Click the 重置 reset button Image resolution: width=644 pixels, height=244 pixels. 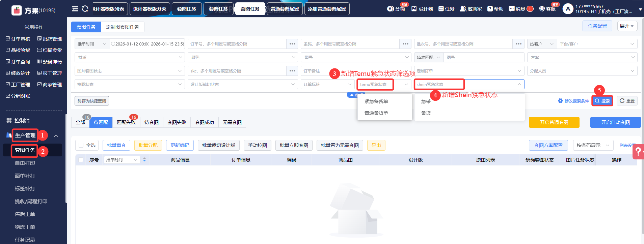[627, 101]
